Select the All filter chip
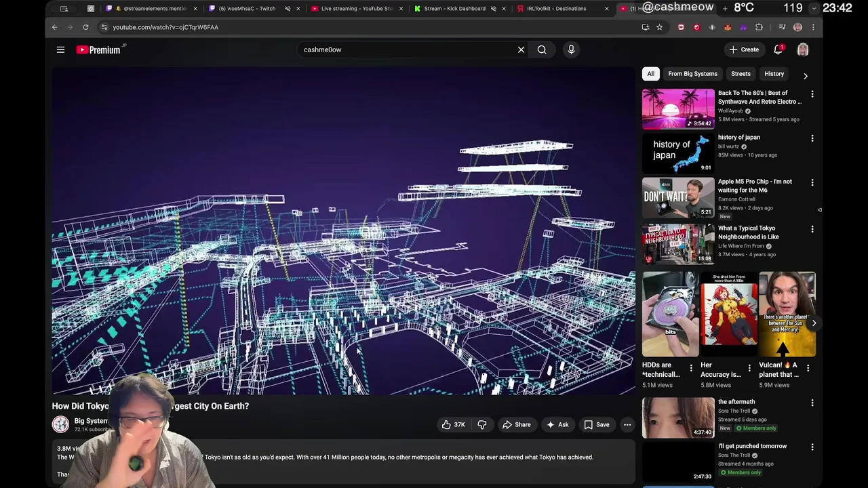The image size is (868, 488). pos(650,74)
